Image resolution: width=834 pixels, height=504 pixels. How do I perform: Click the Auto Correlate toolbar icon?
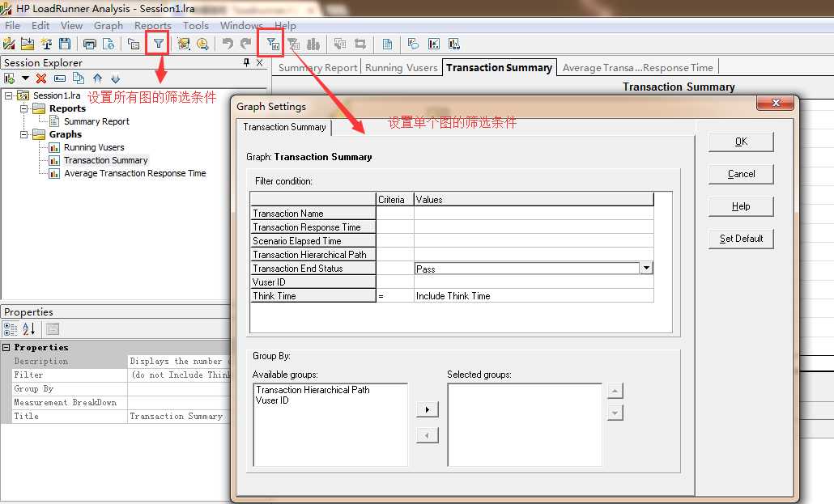pyautogui.click(x=360, y=44)
